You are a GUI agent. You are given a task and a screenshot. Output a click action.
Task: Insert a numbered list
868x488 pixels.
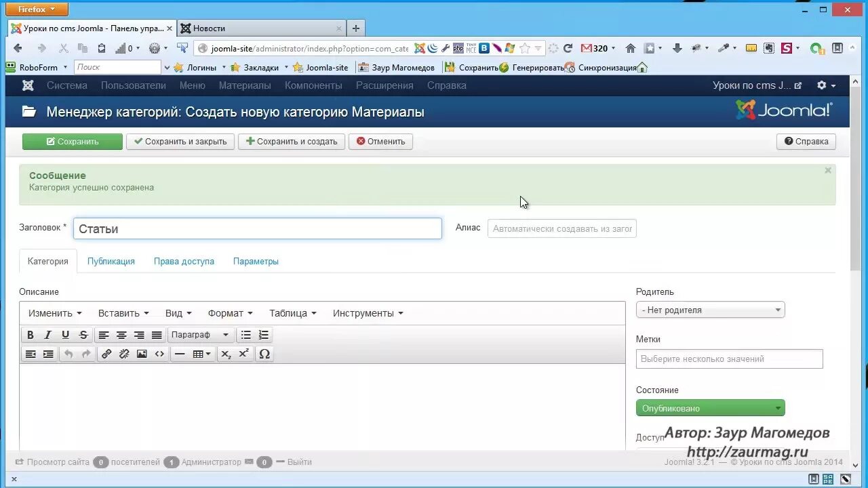[x=264, y=335]
